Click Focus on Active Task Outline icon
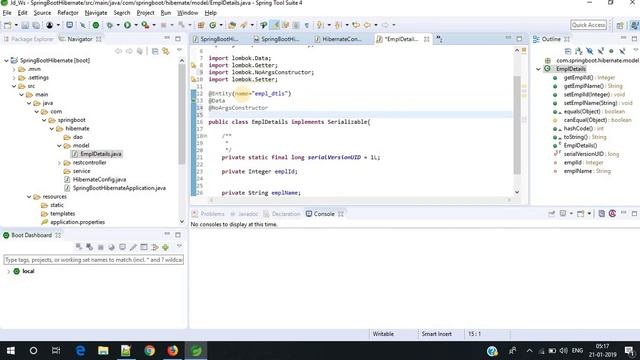Image resolution: width=640 pixels, height=360 pixels. tap(568, 51)
